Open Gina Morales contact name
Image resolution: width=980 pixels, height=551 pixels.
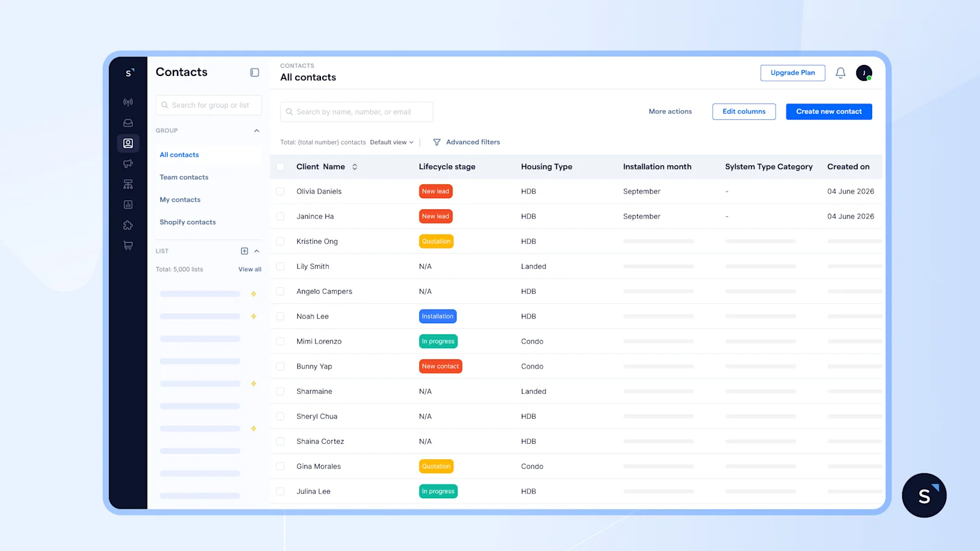[x=318, y=467]
